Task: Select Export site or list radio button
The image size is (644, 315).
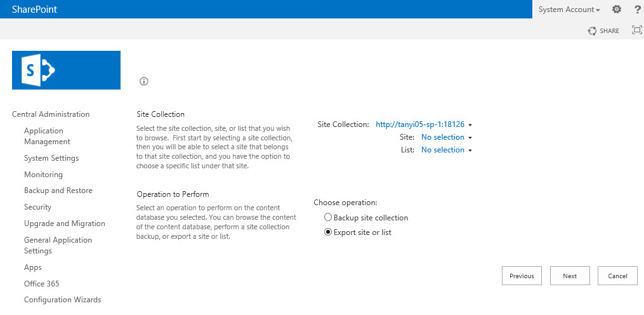Action: click(328, 232)
